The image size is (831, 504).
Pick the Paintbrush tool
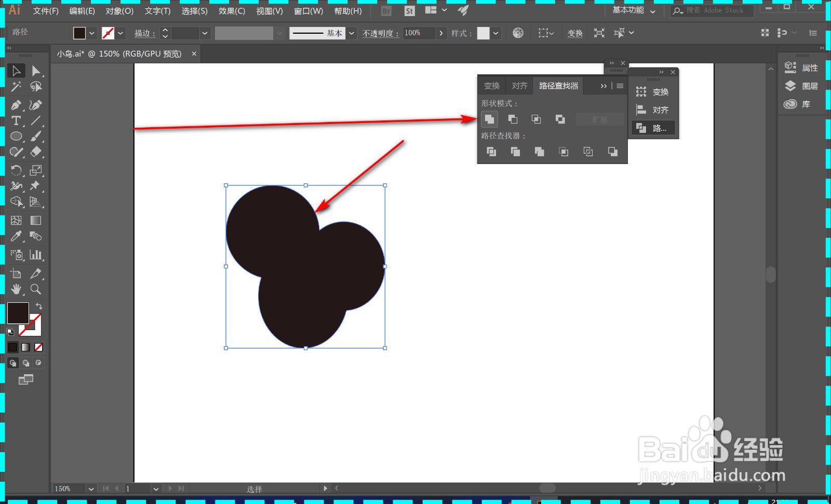[36, 137]
